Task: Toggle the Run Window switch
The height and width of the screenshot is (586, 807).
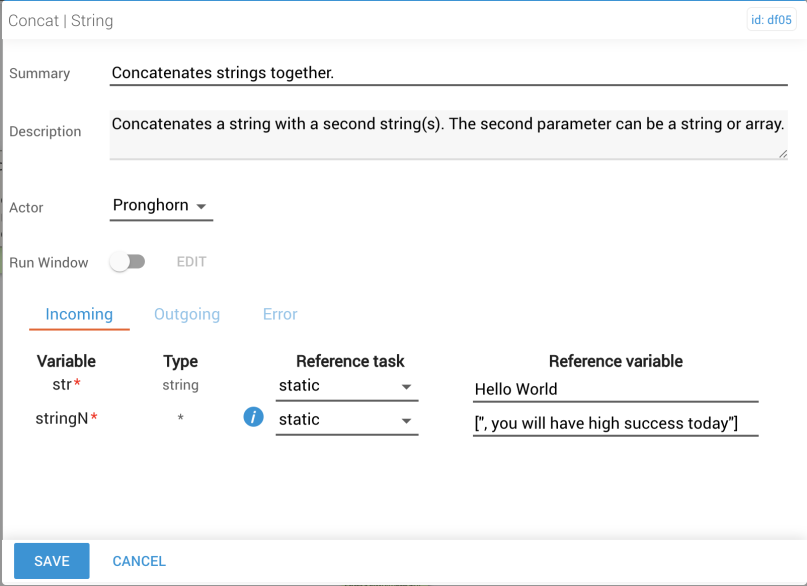Action: [x=127, y=262]
